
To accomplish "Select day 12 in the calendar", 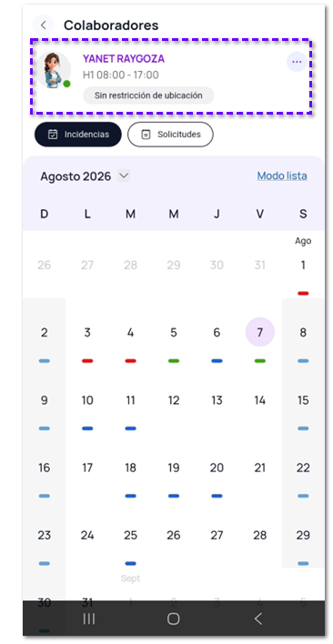I will point(174,400).
